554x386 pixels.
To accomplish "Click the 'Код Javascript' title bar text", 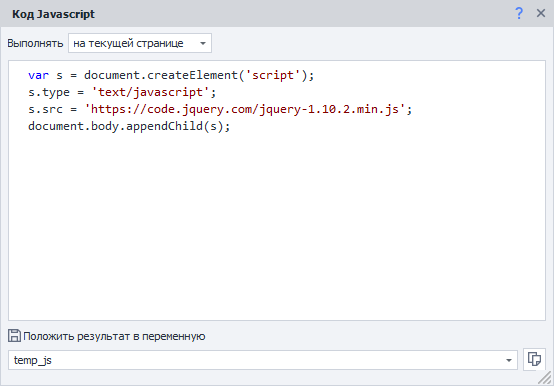I will [x=53, y=14].
